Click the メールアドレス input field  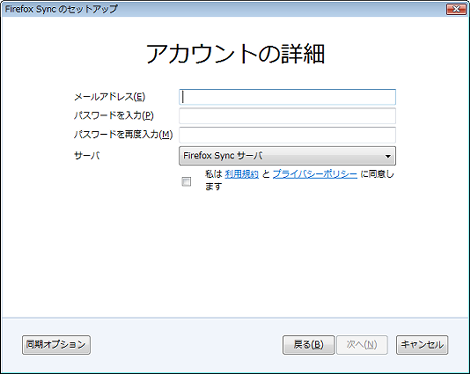pos(287,97)
